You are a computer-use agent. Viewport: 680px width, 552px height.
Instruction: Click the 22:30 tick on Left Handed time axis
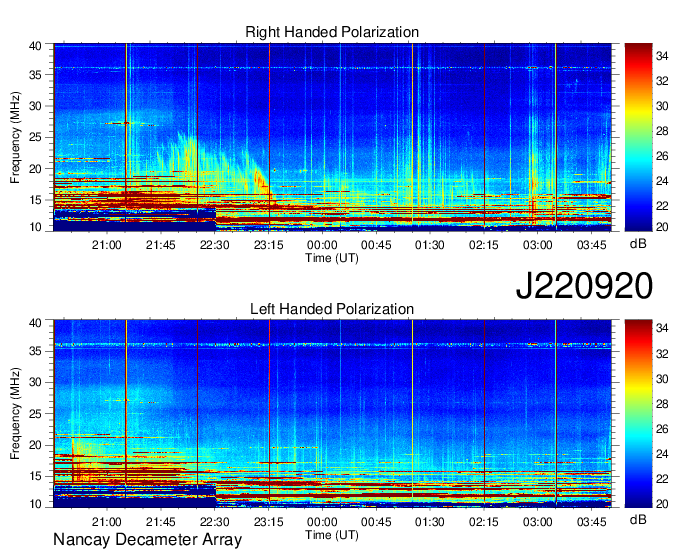215,522
